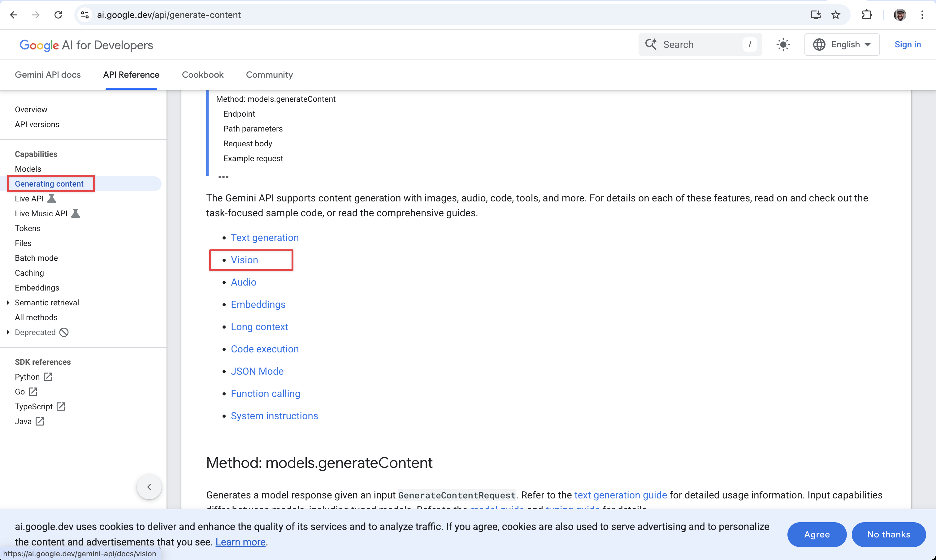Click the Search input field
The height and width of the screenshot is (560, 936).
pos(700,45)
